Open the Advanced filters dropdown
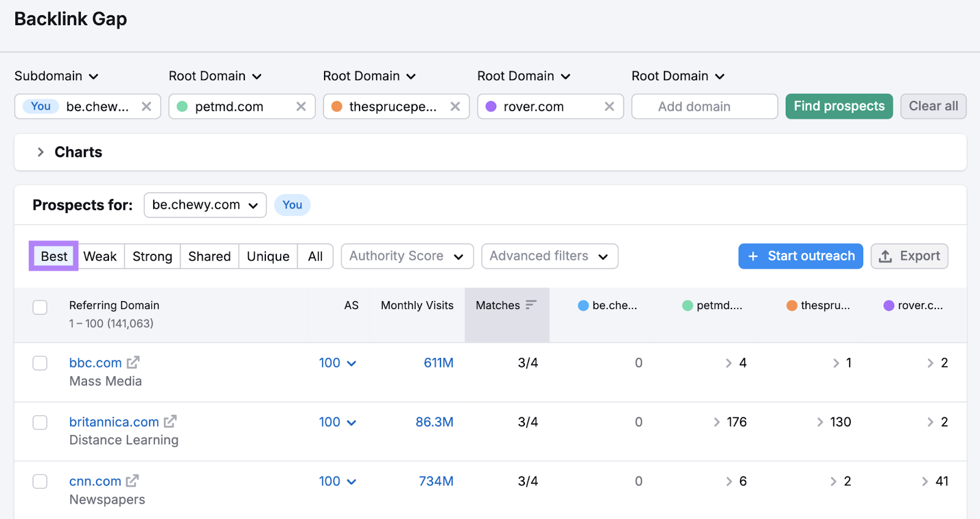 pyautogui.click(x=549, y=256)
